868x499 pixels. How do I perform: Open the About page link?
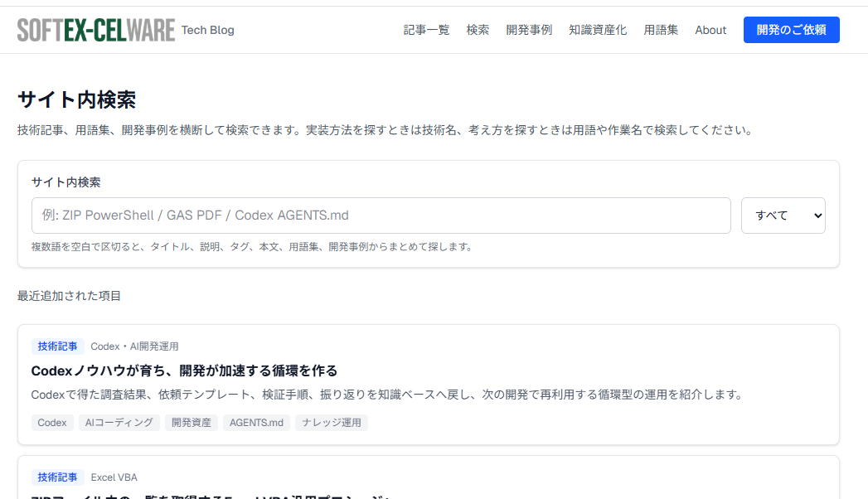point(710,30)
